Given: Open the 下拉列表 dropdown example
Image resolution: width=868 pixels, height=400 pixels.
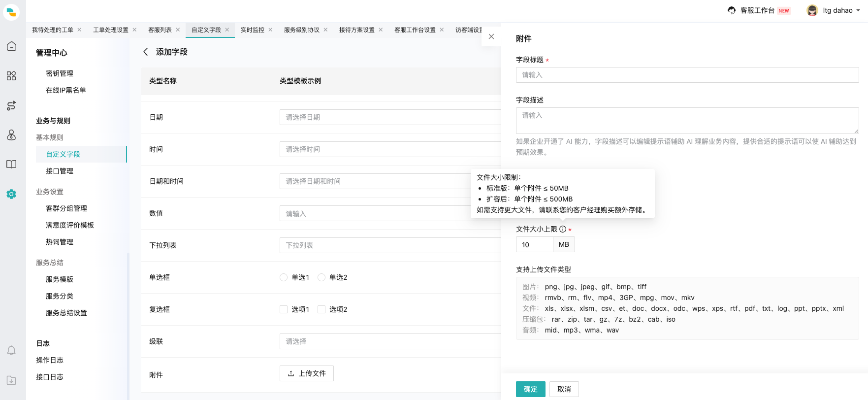Looking at the screenshot, I should 390,245.
